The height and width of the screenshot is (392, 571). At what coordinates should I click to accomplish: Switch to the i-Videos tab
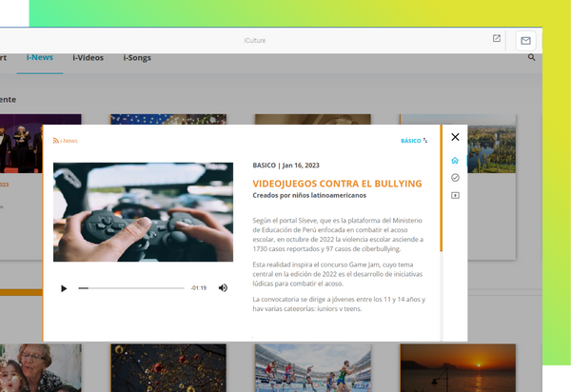tap(89, 58)
